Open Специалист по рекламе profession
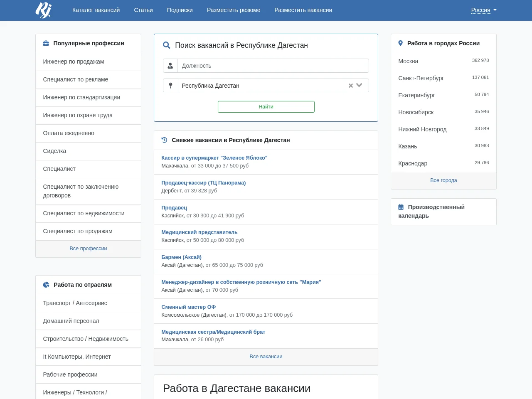 click(88, 79)
